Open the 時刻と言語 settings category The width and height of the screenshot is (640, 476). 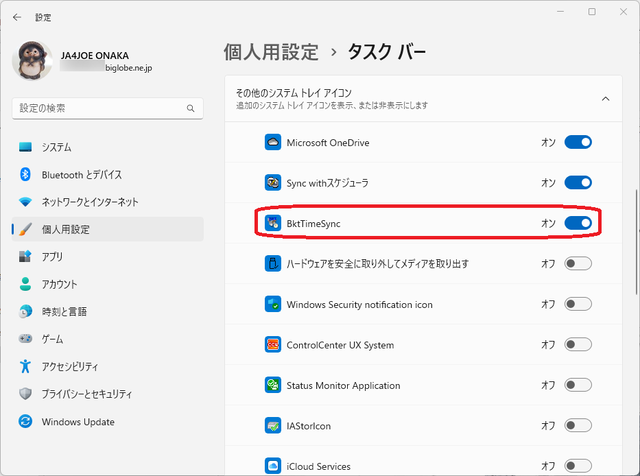click(108, 311)
